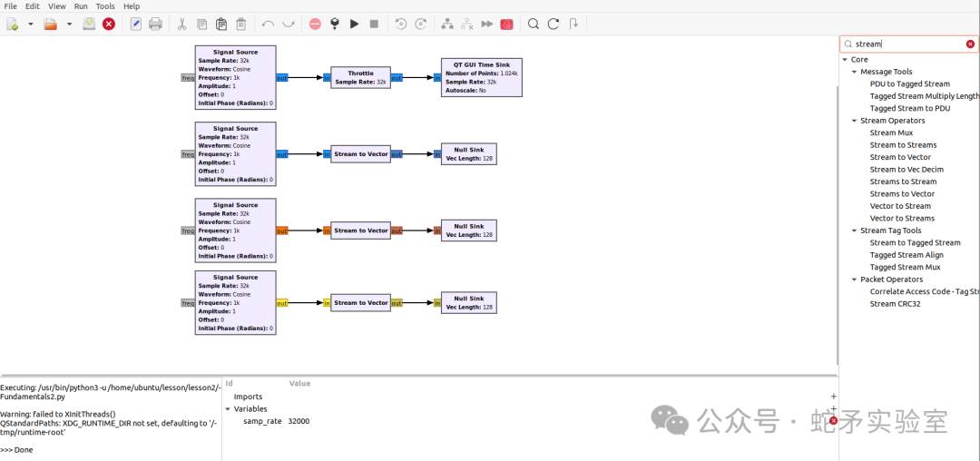Screen dimensions: 980x461
Task: Select the Stream CRC32 block entry
Action: (895, 304)
